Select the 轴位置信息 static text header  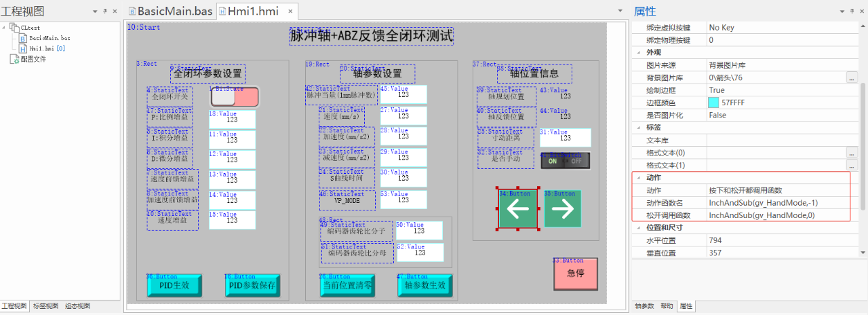point(534,73)
